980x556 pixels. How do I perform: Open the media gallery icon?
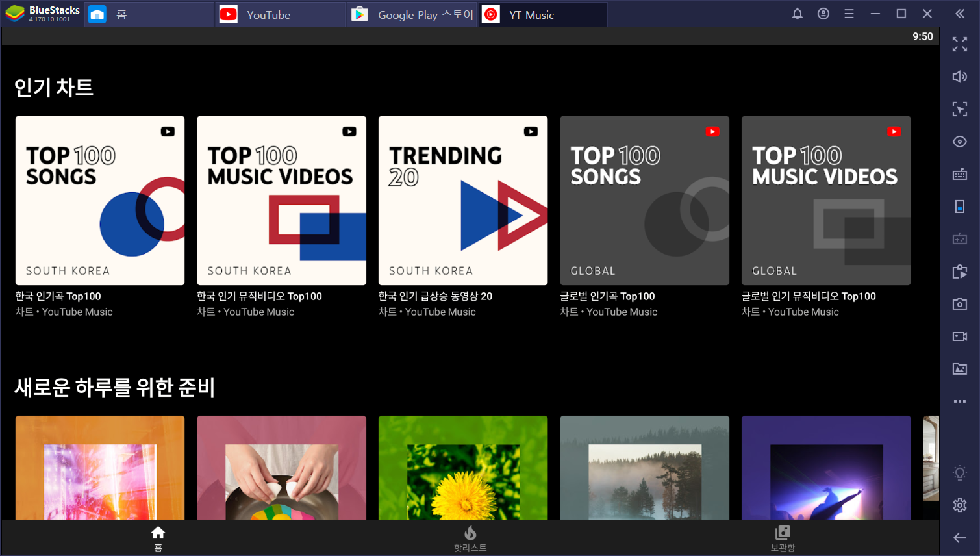point(960,369)
